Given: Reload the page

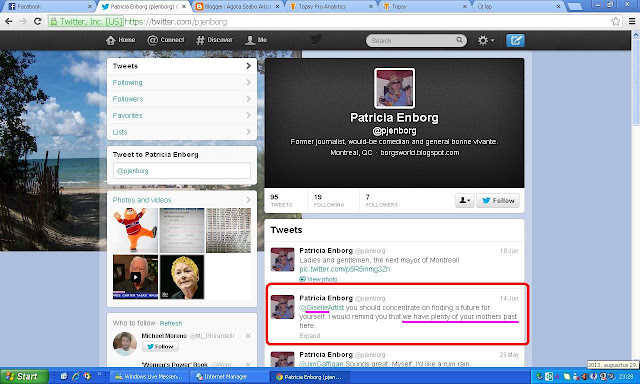Looking at the screenshot, I should point(38,21).
